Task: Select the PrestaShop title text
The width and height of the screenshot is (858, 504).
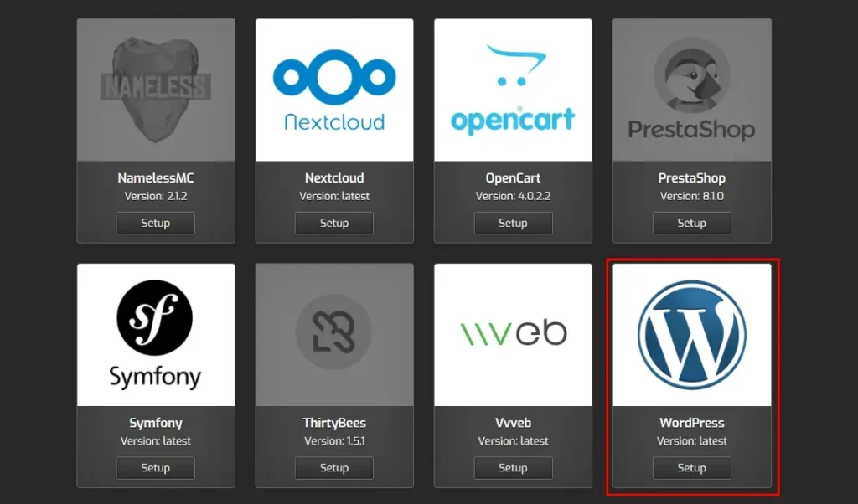Action: click(x=691, y=178)
